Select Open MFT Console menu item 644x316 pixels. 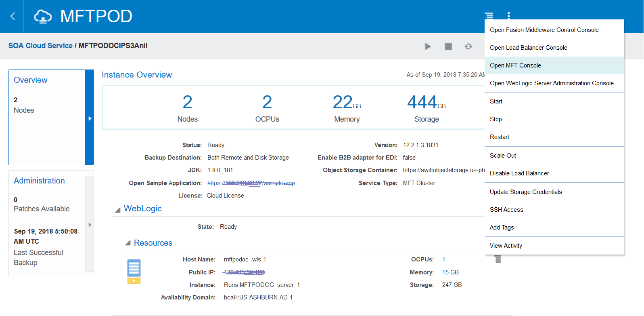point(515,65)
